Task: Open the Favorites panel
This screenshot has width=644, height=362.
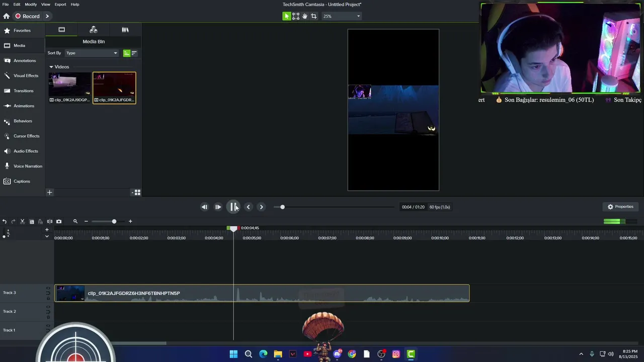Action: 23,31
